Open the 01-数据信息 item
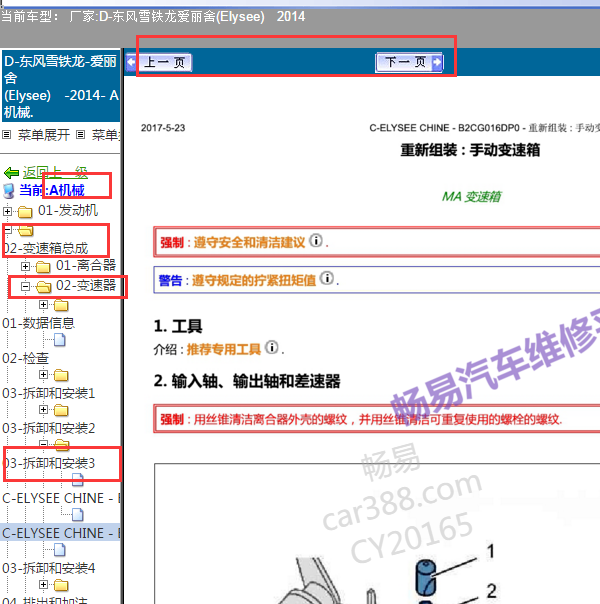 [x=38, y=323]
